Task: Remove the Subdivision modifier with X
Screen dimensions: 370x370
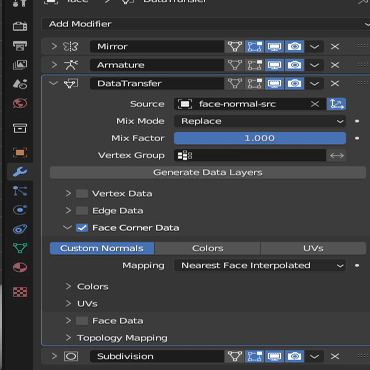Action: (x=335, y=356)
